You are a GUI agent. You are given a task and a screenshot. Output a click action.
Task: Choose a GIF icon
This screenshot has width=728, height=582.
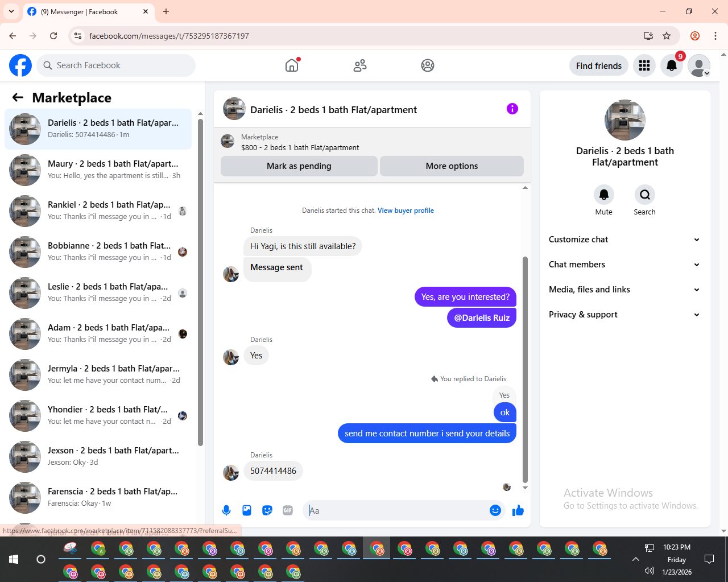tap(288, 510)
